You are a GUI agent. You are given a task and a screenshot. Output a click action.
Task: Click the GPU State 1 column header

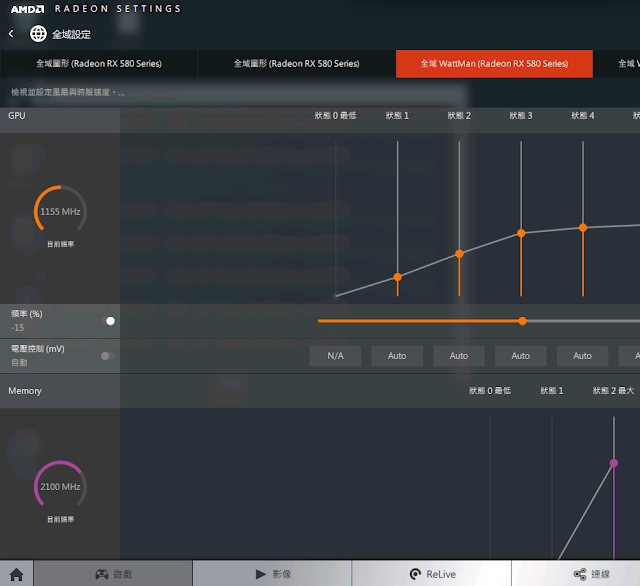click(398, 116)
